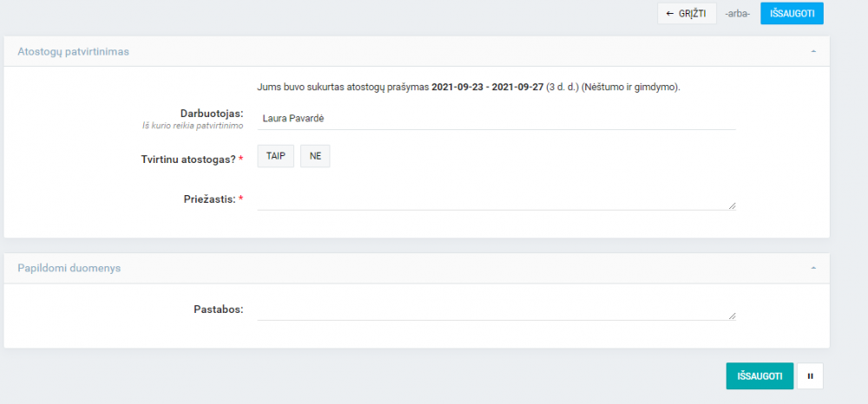Click the pause icon button beside the green IŠSAUGOTI
This screenshot has width=868, height=404.
[810, 376]
